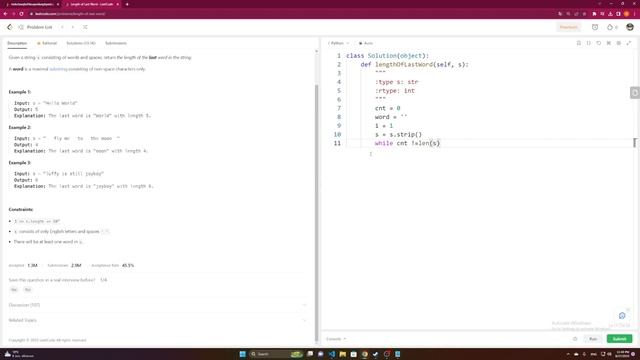Click the taskbar clock and date
This screenshot has width=640, height=360.
(x=622, y=354)
